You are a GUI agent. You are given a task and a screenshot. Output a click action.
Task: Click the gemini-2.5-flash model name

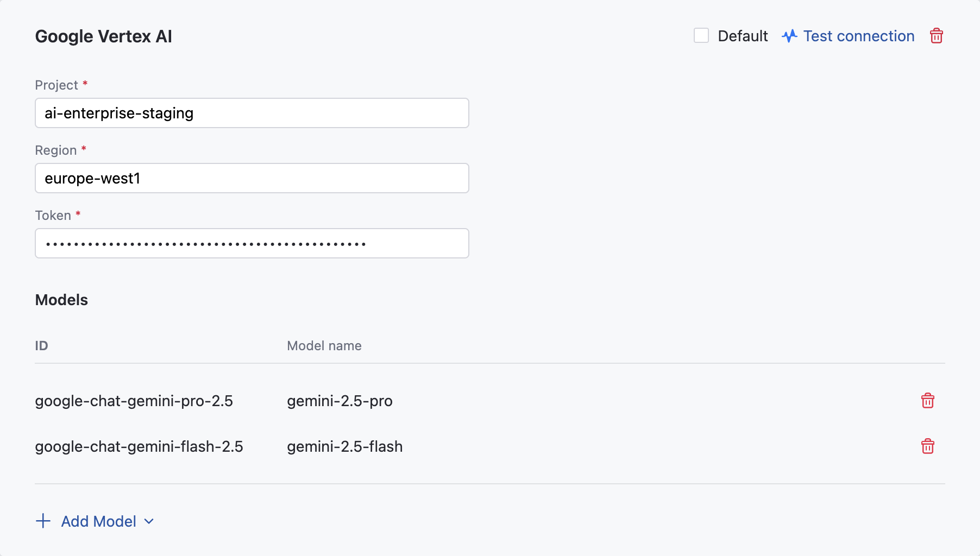[x=344, y=446]
